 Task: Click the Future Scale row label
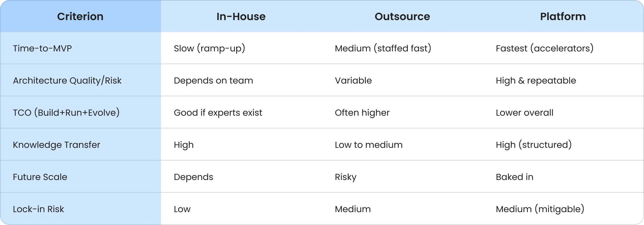pyautogui.click(x=40, y=177)
